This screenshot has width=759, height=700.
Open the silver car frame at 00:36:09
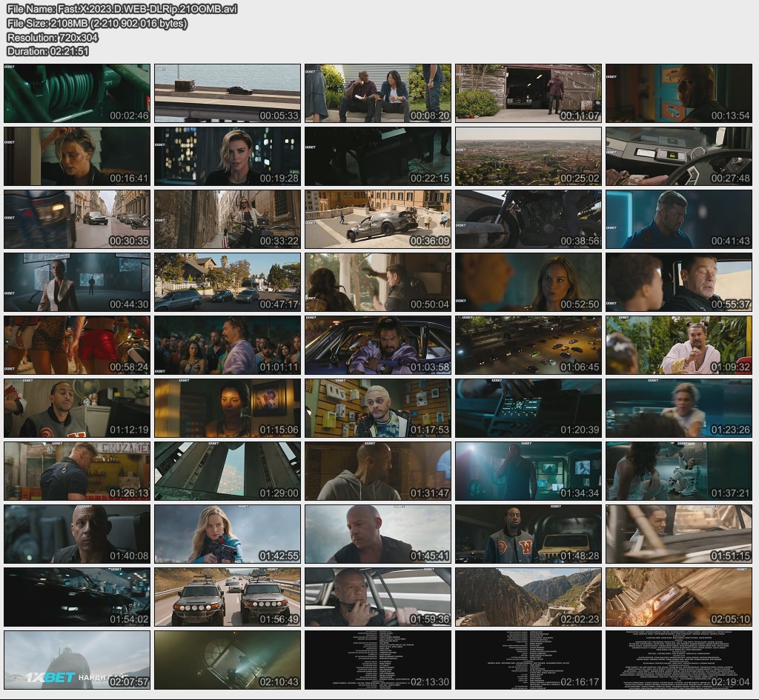378,219
